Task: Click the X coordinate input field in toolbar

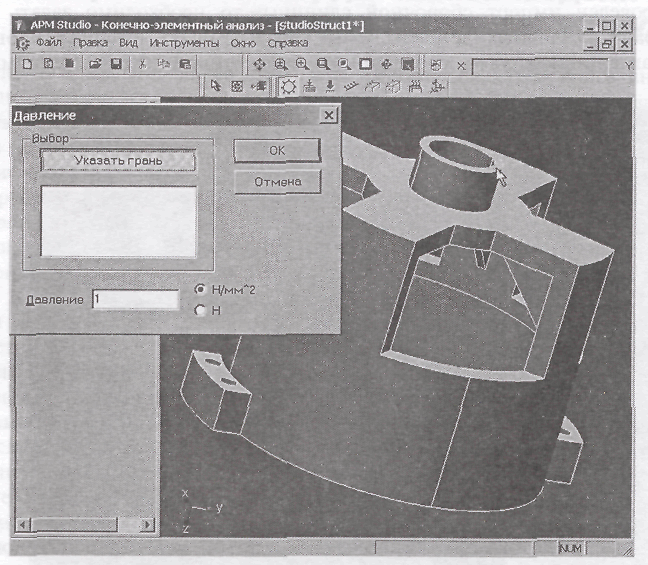Action: (x=540, y=67)
